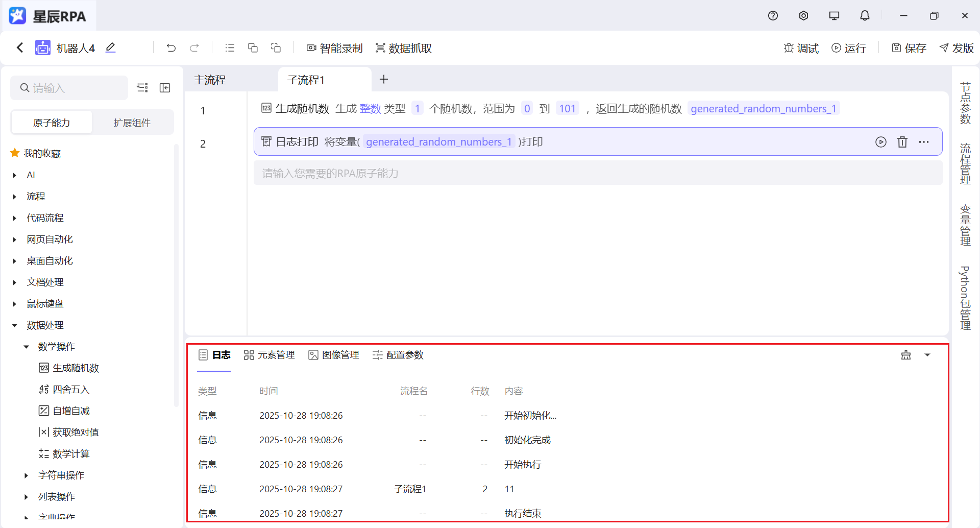Image resolution: width=980 pixels, height=528 pixels.
Task: Click the undo arrow icon
Action: point(171,48)
